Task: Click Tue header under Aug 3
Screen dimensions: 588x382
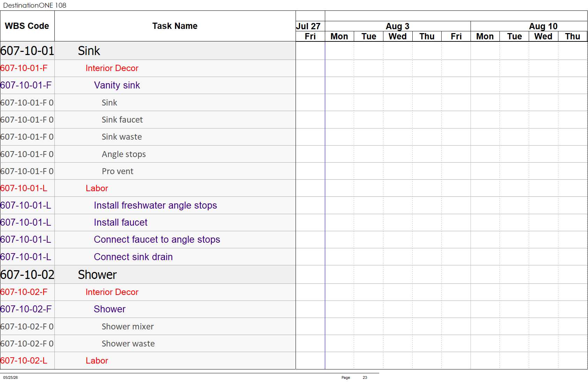Action: coord(369,37)
